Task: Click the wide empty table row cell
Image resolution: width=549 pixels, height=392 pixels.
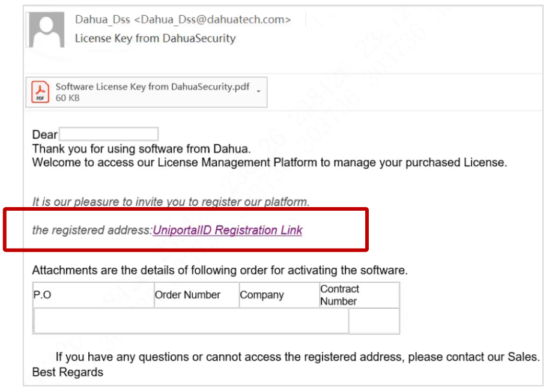Action: pos(191,321)
